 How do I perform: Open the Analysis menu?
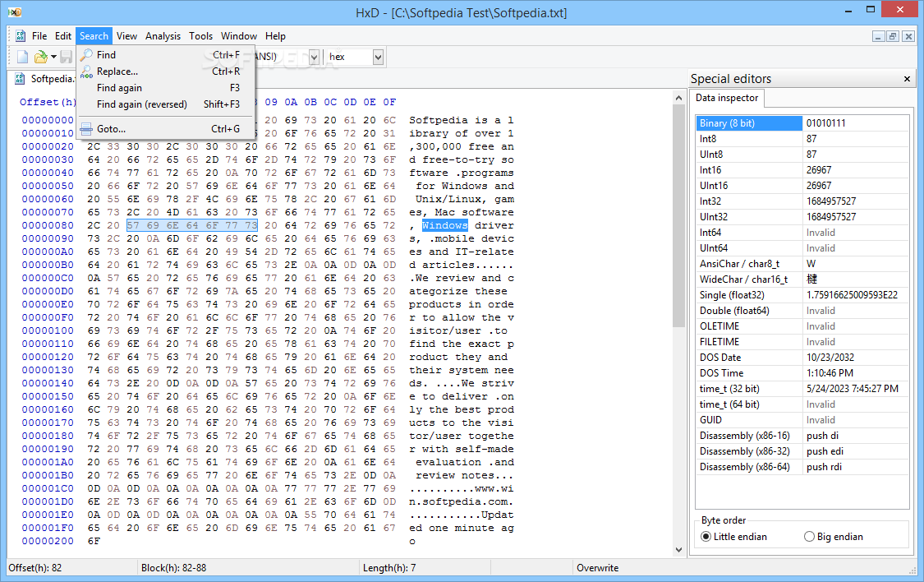(163, 36)
